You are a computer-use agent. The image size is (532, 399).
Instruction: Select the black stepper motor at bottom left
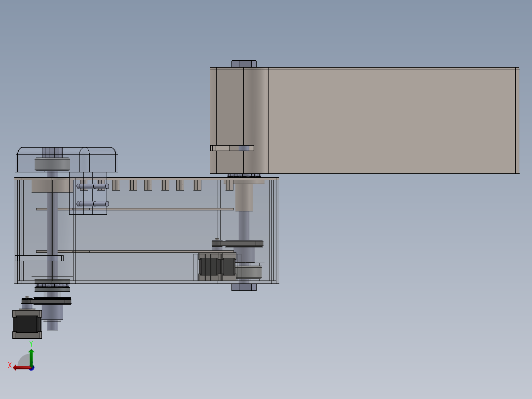[27, 324]
